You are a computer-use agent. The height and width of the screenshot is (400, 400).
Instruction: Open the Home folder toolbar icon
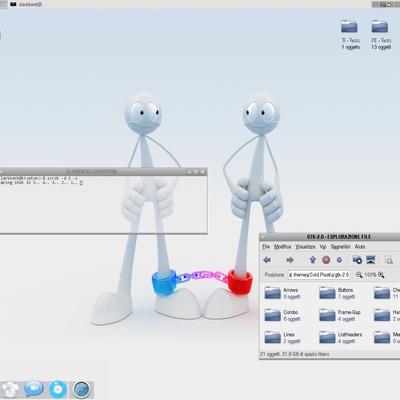[357, 260]
